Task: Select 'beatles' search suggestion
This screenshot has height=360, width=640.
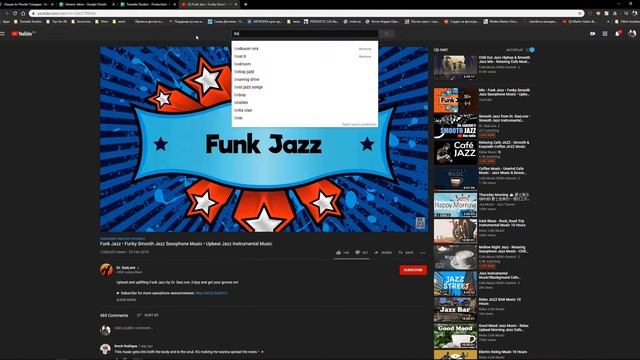Action: [304, 102]
